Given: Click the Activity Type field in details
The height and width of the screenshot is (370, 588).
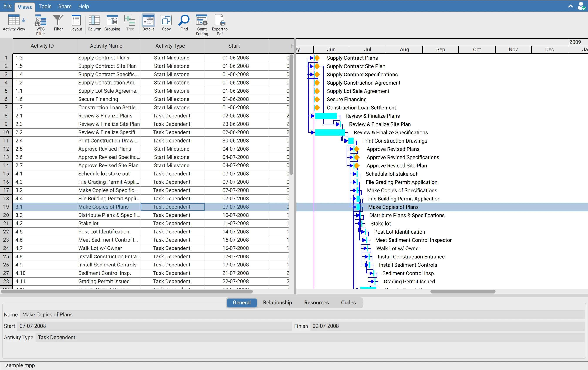Looking at the screenshot, I should click(x=310, y=337).
